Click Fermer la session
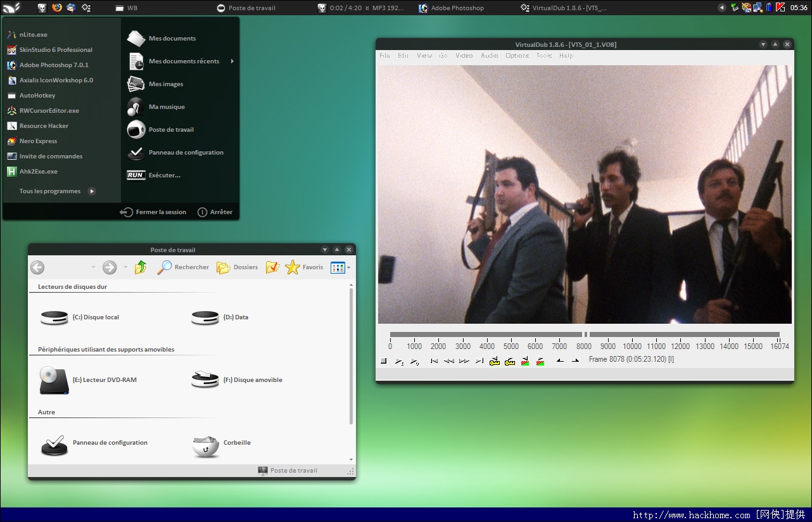Image resolution: width=812 pixels, height=522 pixels. 153,212
